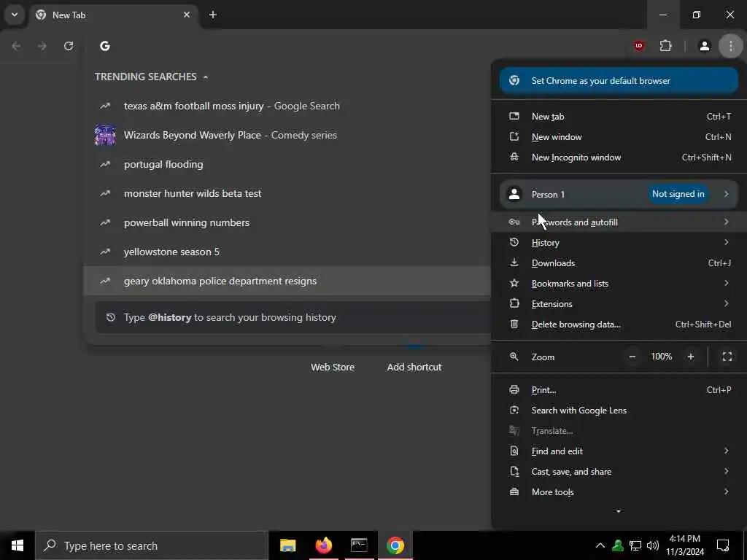Expand the Passwords and autofill chevron

coord(726,222)
